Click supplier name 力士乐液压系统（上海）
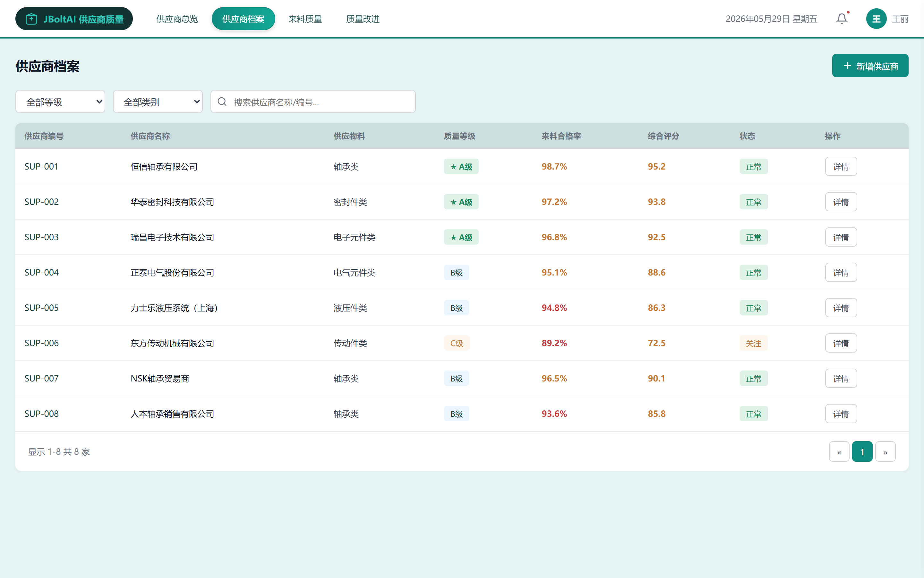Viewport: 924px width, 578px height. pyautogui.click(x=175, y=308)
